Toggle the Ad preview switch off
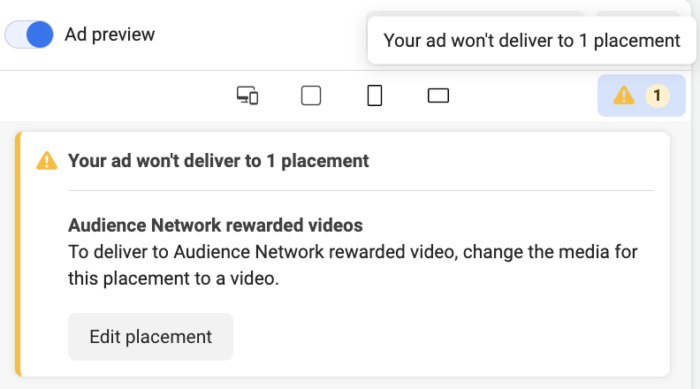Screen dimensions: 700x389 click(29, 34)
